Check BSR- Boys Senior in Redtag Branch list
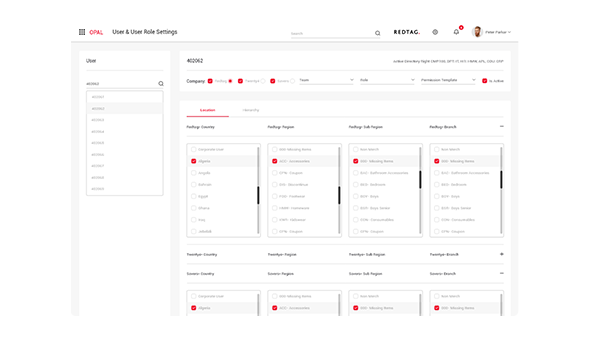This screenshot has width=590, height=360. tap(436, 208)
